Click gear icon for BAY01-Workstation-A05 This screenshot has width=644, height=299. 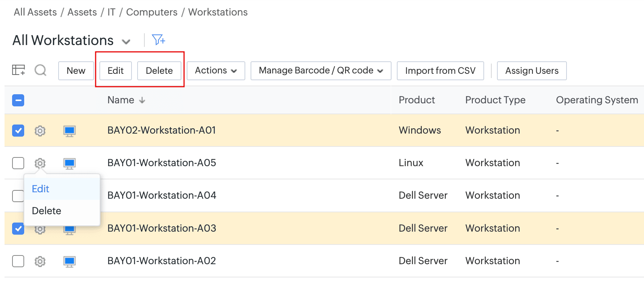click(x=40, y=163)
